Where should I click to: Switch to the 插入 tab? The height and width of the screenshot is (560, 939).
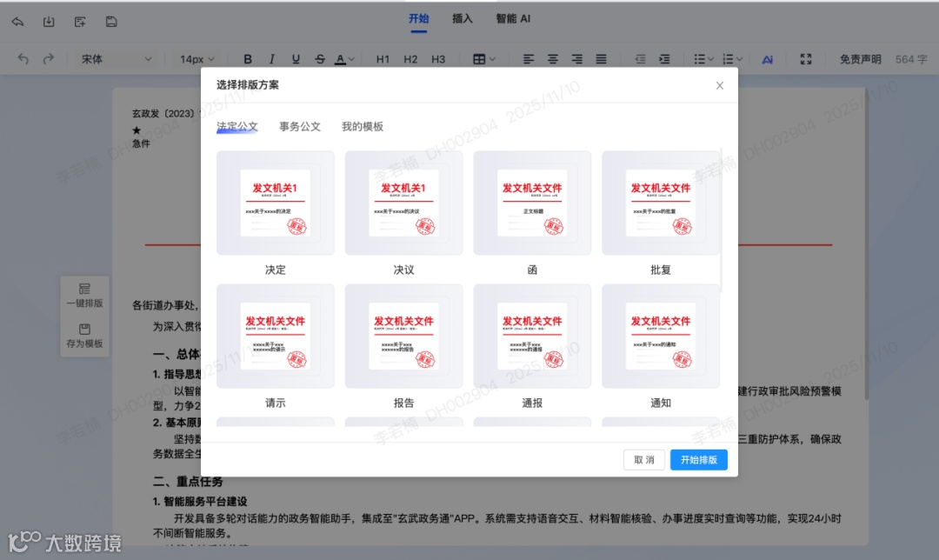click(x=463, y=18)
